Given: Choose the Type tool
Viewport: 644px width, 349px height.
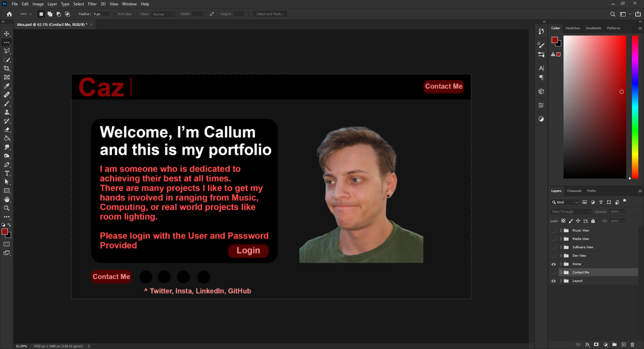Looking at the screenshot, I should (7, 173).
